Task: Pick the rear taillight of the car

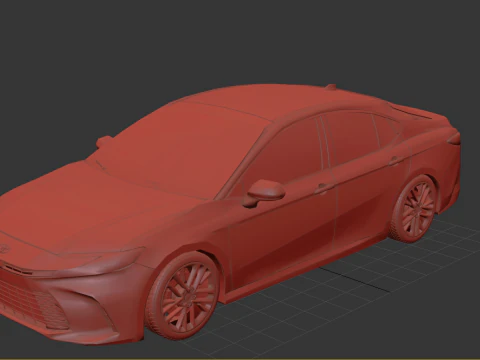Action: (454, 138)
